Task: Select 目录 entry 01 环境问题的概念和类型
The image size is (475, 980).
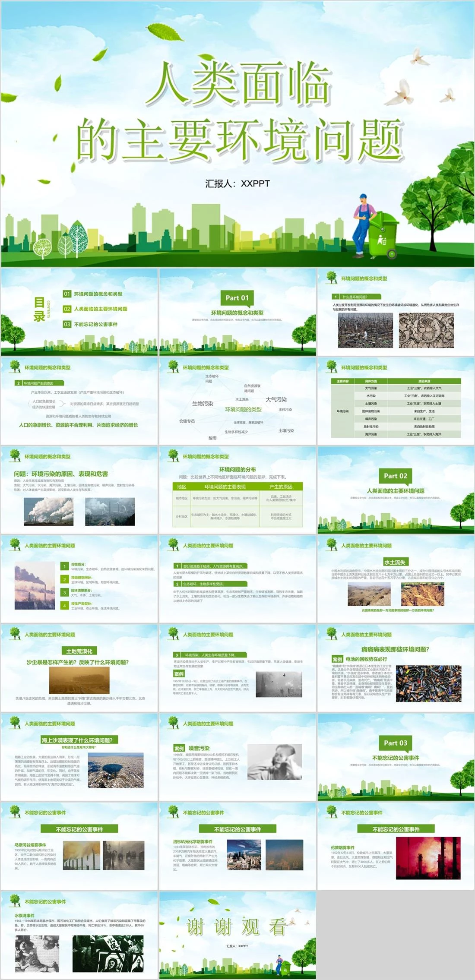Action: [x=93, y=294]
